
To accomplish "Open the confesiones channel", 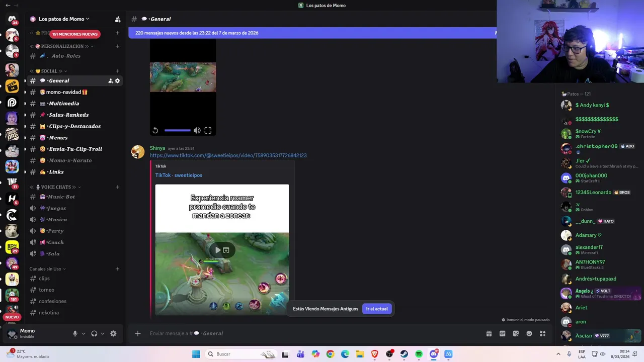I will pyautogui.click(x=74, y=301).
